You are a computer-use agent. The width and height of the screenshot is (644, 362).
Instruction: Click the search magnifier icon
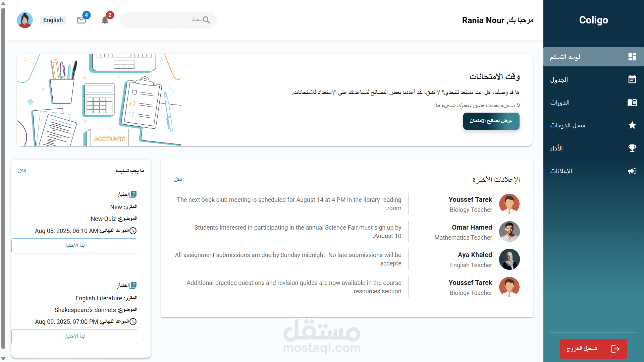[x=207, y=20]
